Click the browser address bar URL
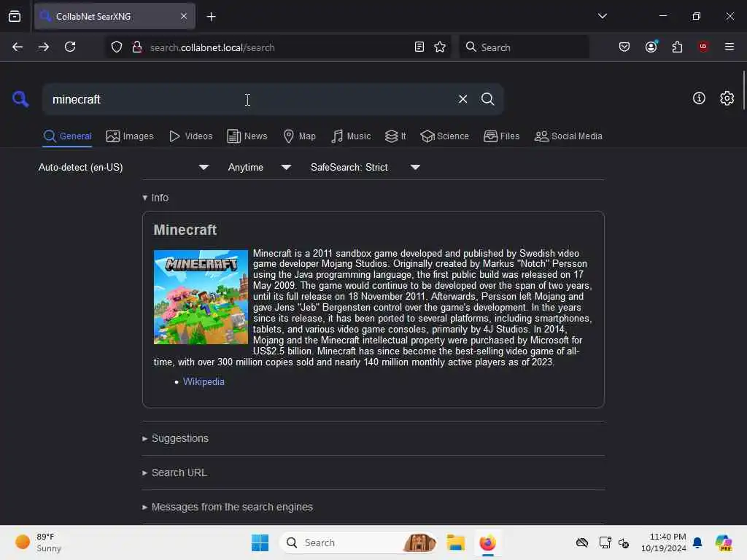 (212, 47)
